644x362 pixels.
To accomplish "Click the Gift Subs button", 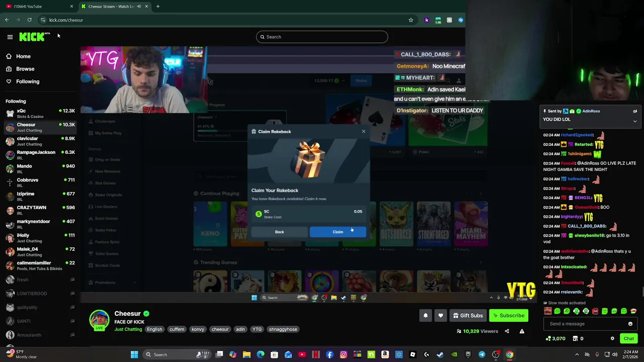I will (x=467, y=315).
